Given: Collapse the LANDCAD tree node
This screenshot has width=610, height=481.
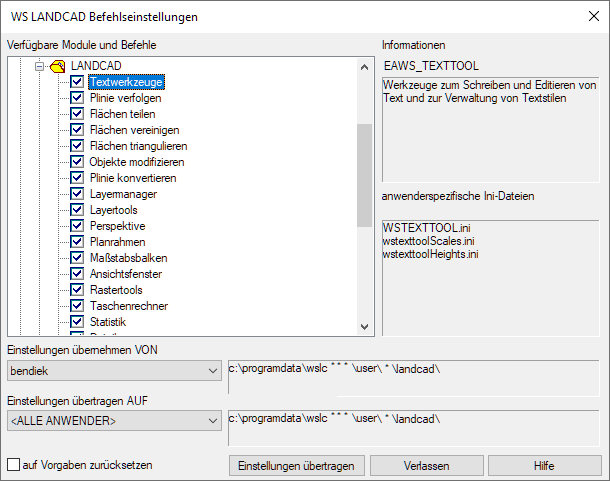Looking at the screenshot, I should click(41, 66).
